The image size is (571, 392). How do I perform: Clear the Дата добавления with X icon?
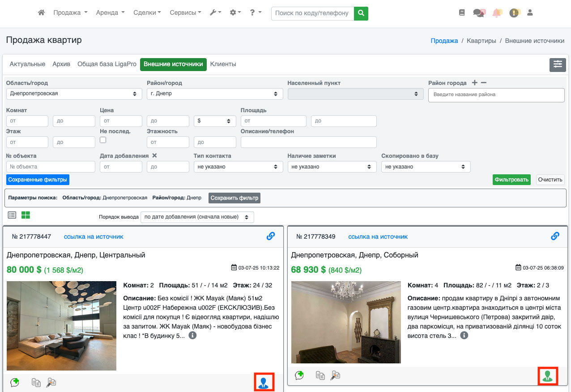point(154,156)
